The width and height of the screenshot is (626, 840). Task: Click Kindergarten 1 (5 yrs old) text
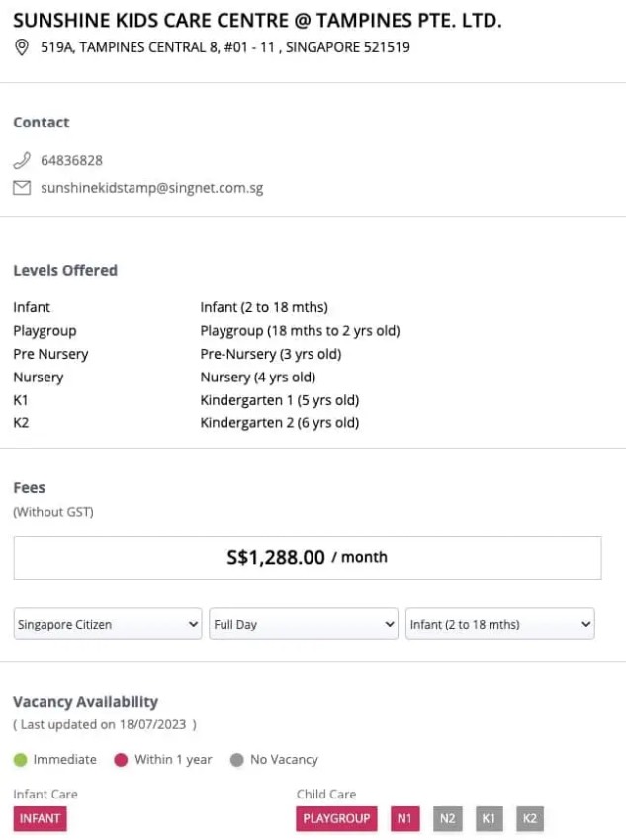tap(280, 400)
